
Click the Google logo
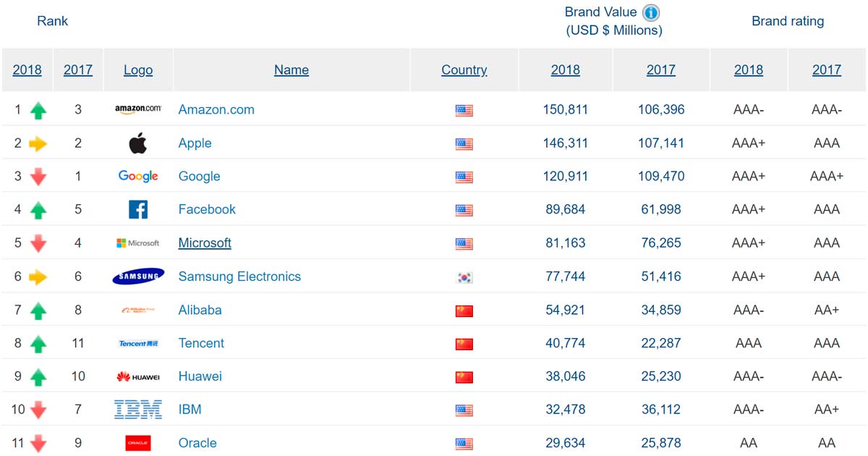[x=138, y=176]
